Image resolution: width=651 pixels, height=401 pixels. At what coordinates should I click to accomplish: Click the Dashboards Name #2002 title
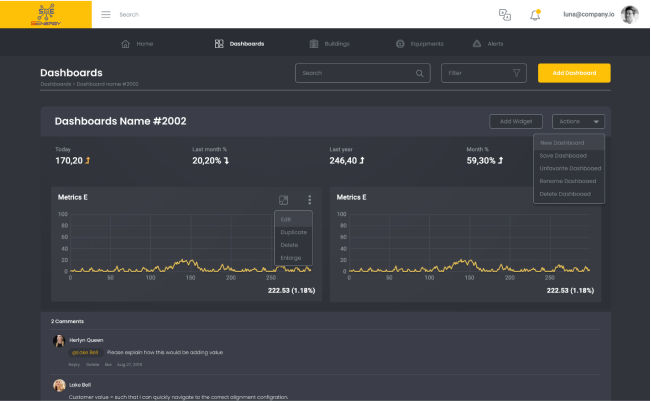120,121
